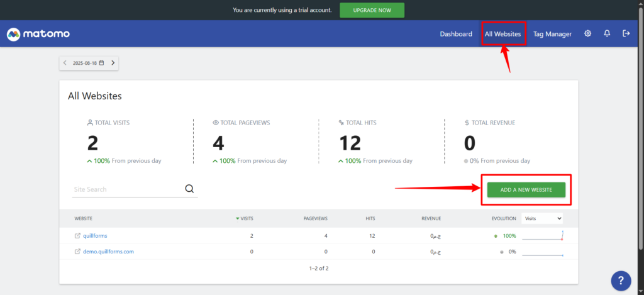Sort by the Visits column header
Image resolution: width=644 pixels, height=295 pixels.
(245, 219)
